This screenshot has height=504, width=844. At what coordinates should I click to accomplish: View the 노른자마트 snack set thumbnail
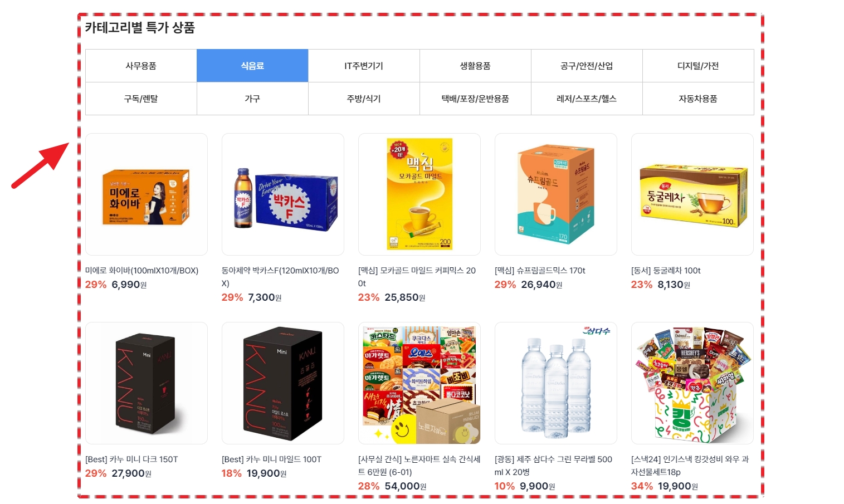click(419, 383)
